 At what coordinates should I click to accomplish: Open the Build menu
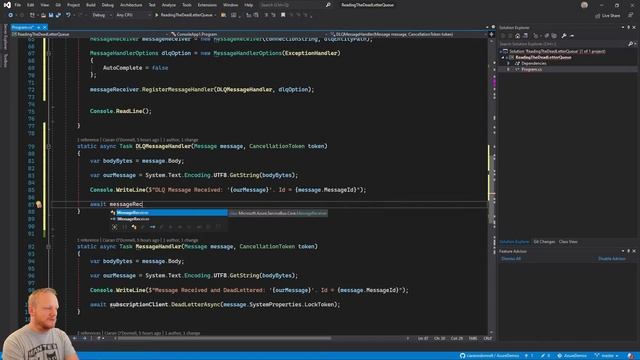point(91,5)
